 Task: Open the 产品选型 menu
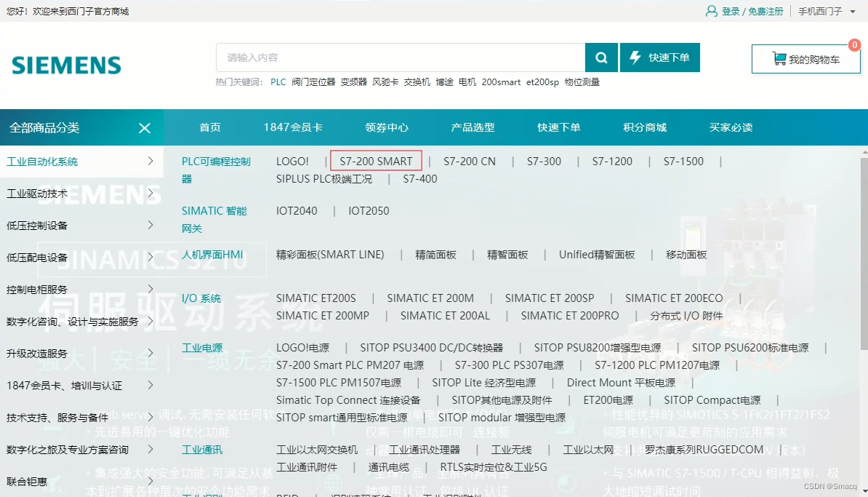click(473, 127)
